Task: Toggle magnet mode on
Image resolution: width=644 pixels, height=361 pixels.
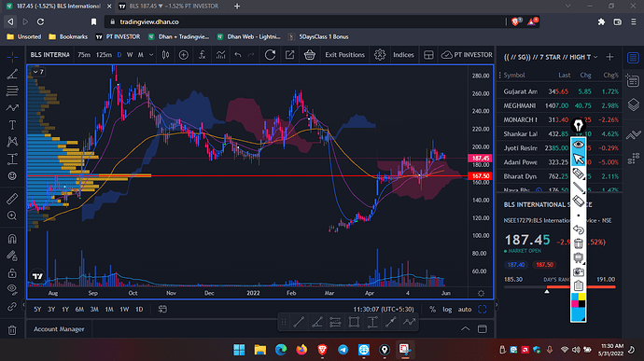Action: [12, 239]
